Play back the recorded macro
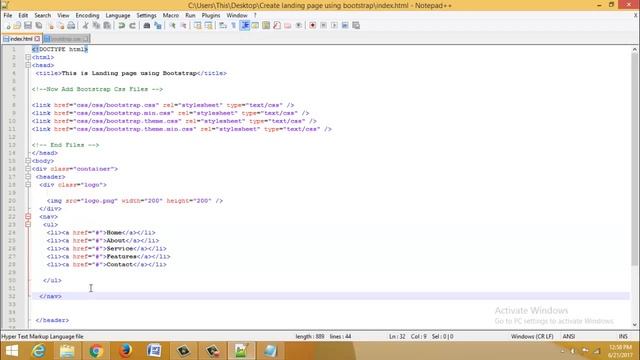Viewport: 640px width, 360px height. coord(334,25)
